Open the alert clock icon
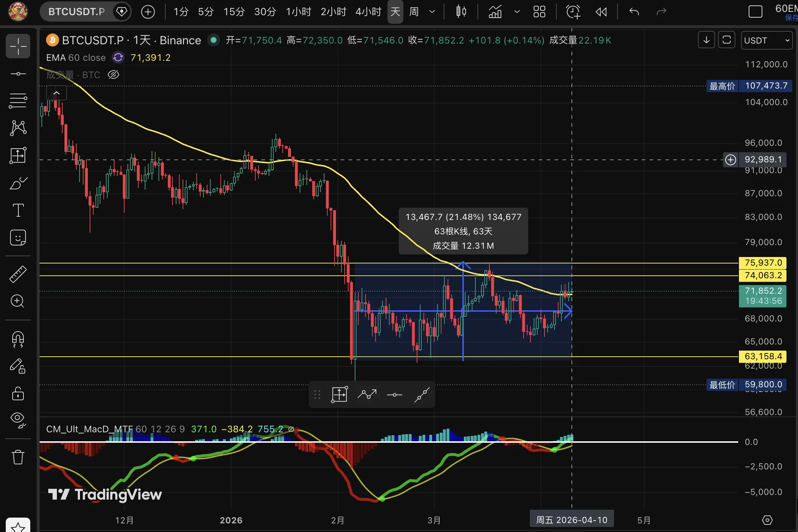 (x=573, y=12)
